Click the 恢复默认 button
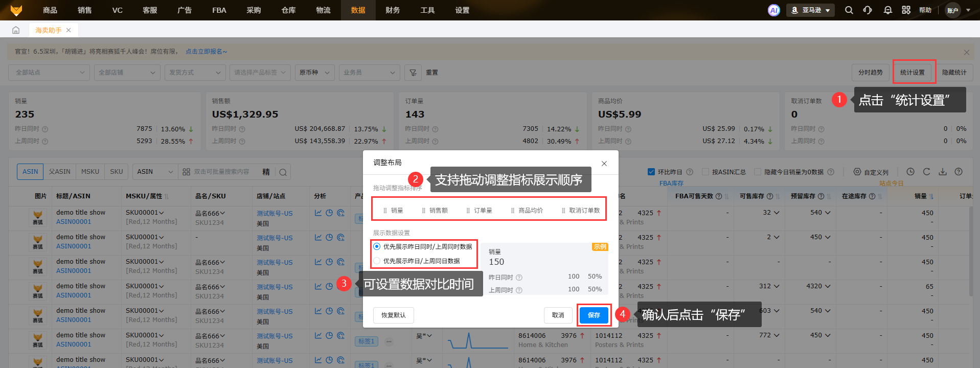Image resolution: width=980 pixels, height=368 pixels. pyautogui.click(x=394, y=315)
